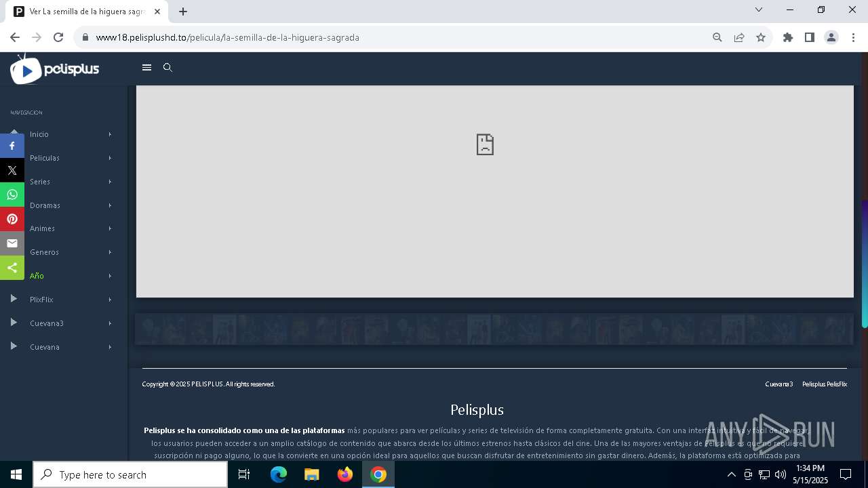
Task: Open Doramas in the sidebar
Action: pos(45,205)
